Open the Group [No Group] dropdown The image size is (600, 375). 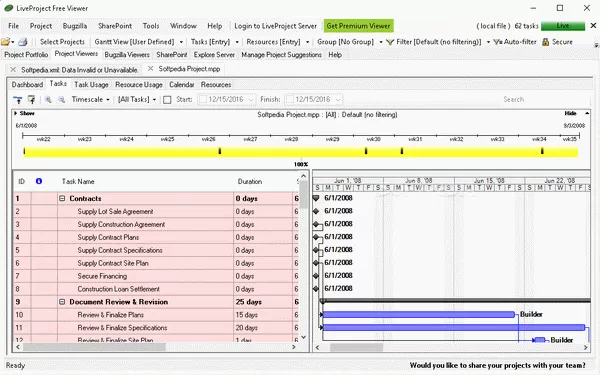[381, 42]
